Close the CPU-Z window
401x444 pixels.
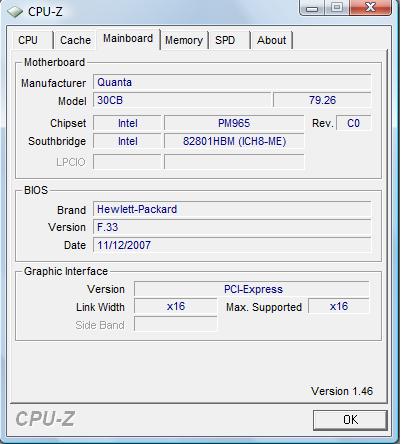point(370,8)
